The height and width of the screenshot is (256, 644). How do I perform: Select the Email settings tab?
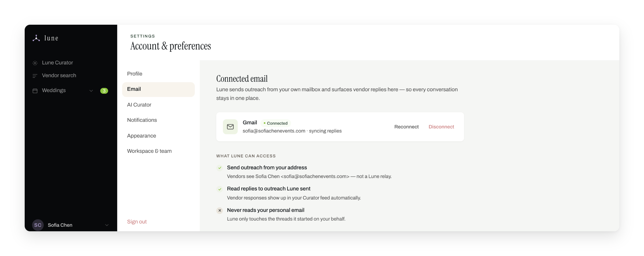[158, 89]
